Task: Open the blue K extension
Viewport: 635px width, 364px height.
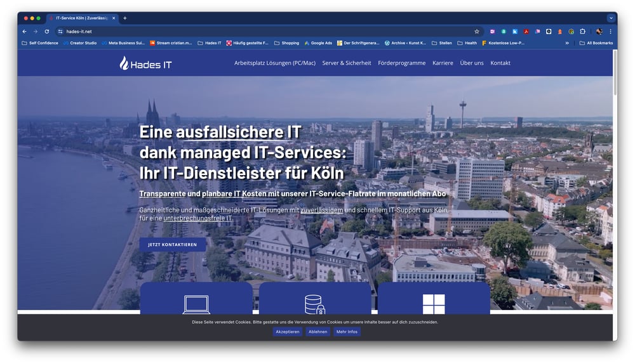Action: click(x=515, y=32)
